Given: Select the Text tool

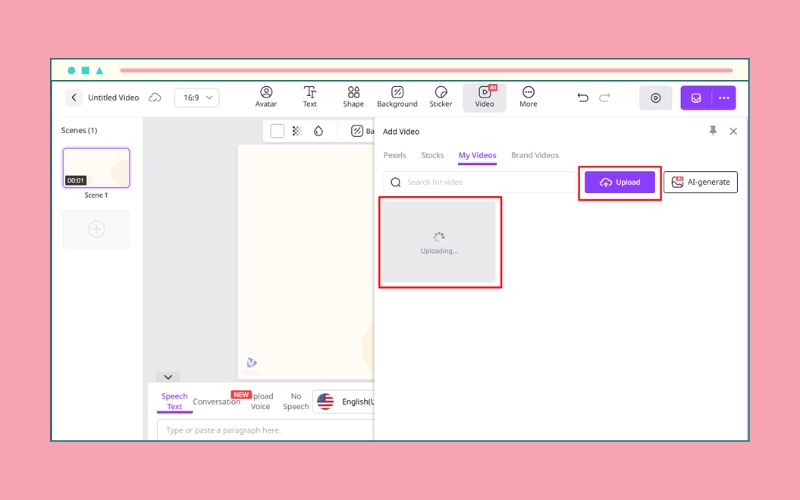Looking at the screenshot, I should pos(310,97).
